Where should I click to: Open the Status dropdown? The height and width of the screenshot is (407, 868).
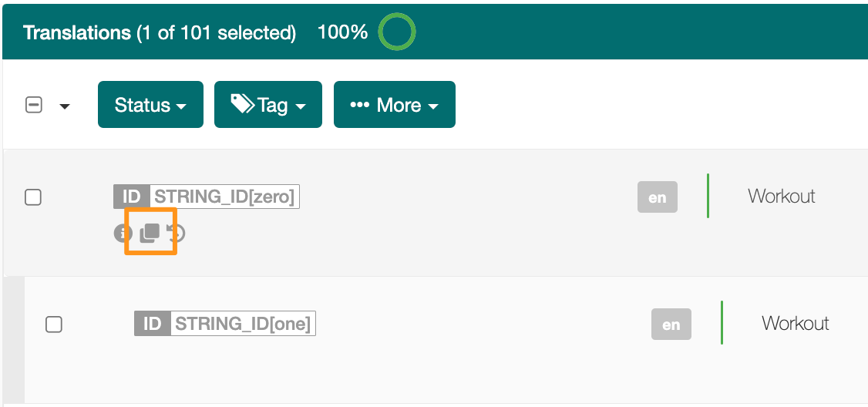click(150, 105)
